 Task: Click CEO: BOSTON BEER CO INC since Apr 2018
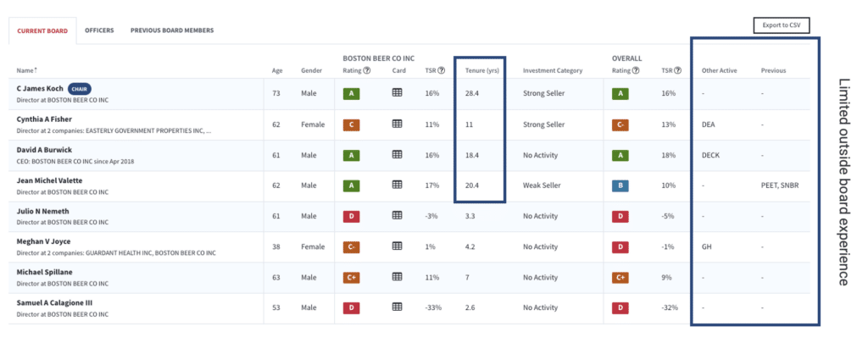75,162
